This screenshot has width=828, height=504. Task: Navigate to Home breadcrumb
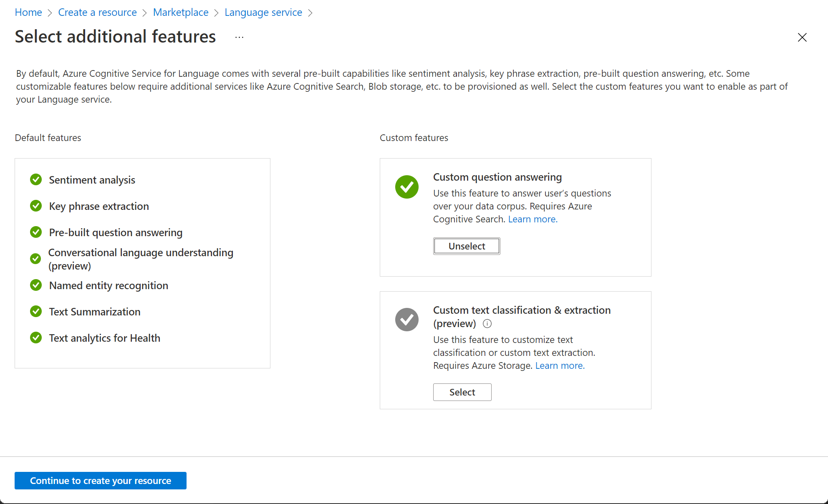[x=29, y=12]
